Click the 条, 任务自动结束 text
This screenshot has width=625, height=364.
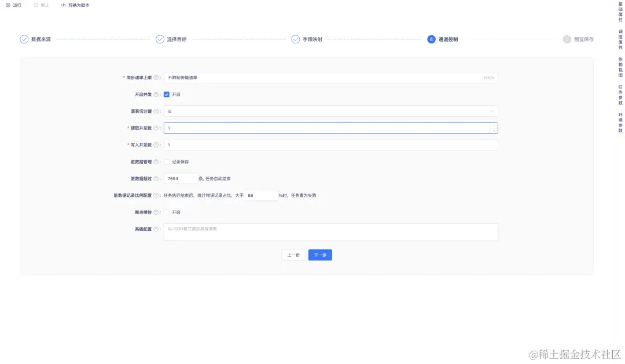pyautogui.click(x=215, y=179)
